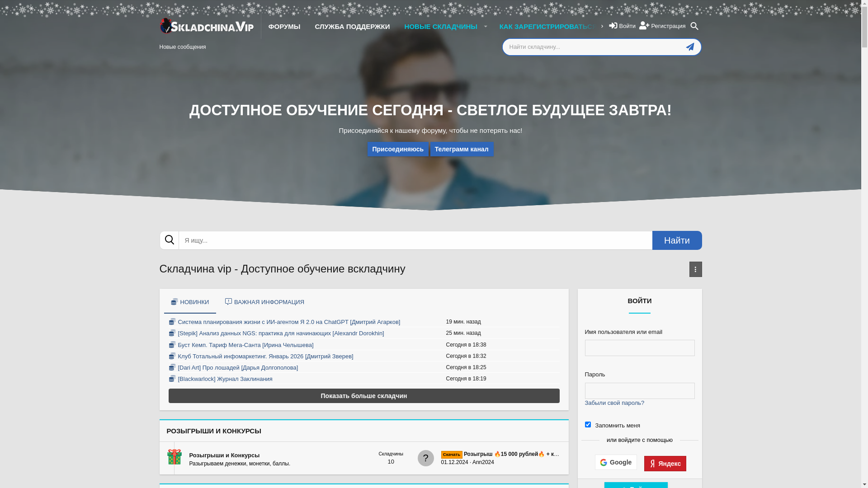This screenshot has width=868, height=488.
Task: Open Система планирования жизни с ИИ-агентом thread
Action: 289,322
